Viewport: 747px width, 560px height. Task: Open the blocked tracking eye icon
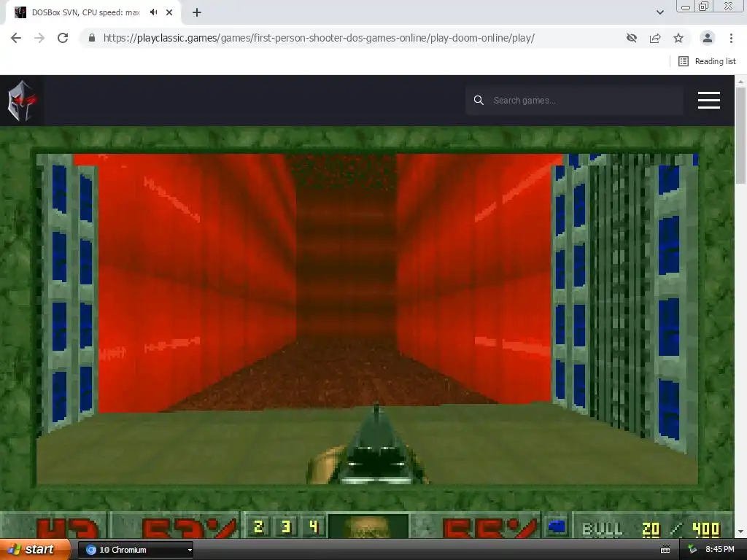[632, 38]
